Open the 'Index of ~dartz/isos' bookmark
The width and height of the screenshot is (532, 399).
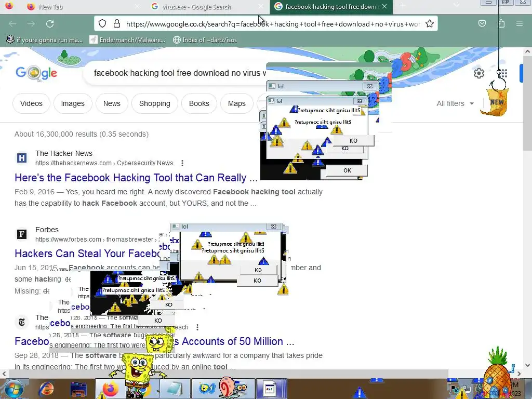205,40
